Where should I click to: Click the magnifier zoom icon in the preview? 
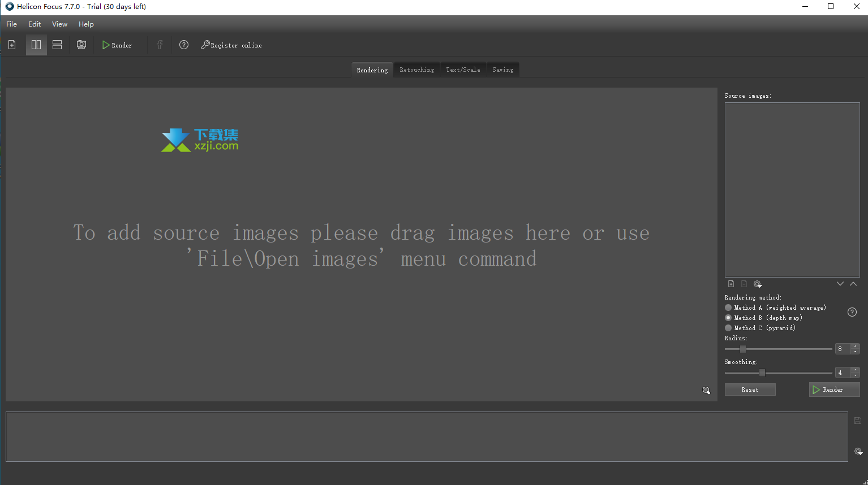click(706, 391)
